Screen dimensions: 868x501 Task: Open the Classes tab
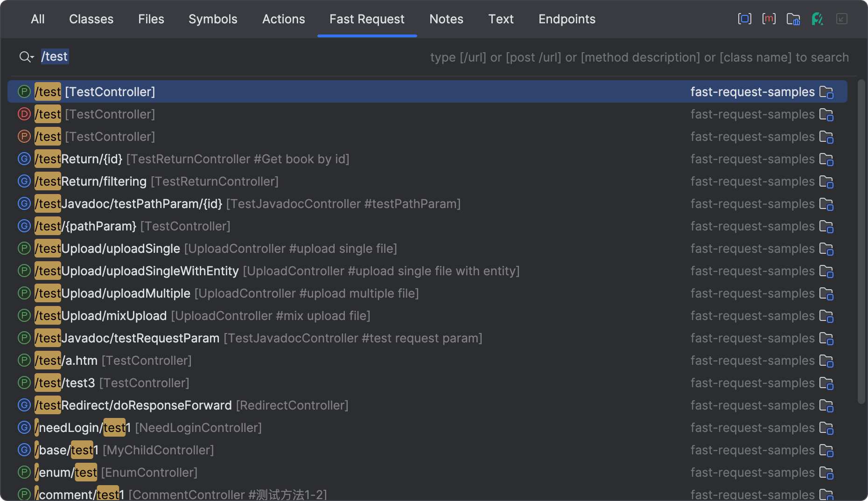point(91,19)
